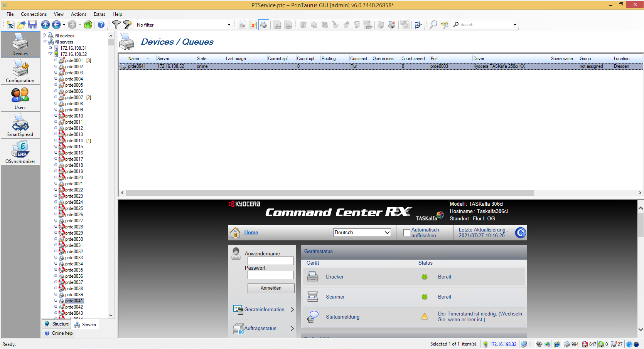Open the QSynchronizer ERP section

pos(20,152)
